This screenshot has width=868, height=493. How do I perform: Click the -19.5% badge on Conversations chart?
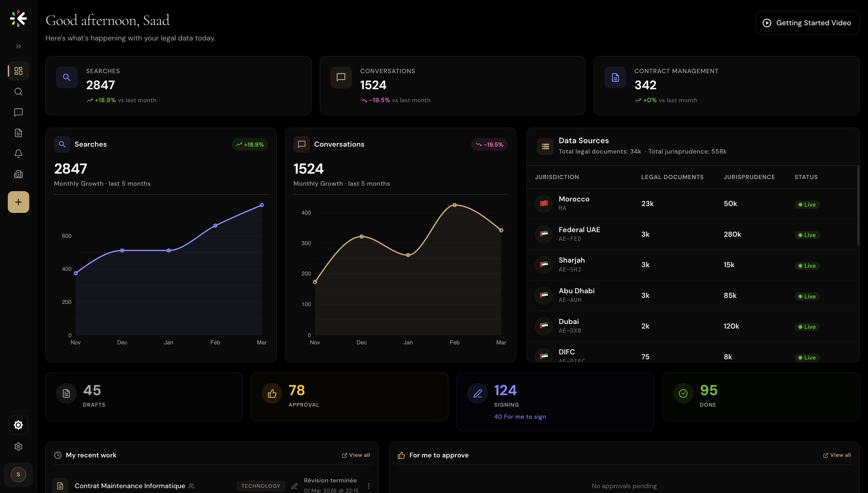(x=489, y=145)
